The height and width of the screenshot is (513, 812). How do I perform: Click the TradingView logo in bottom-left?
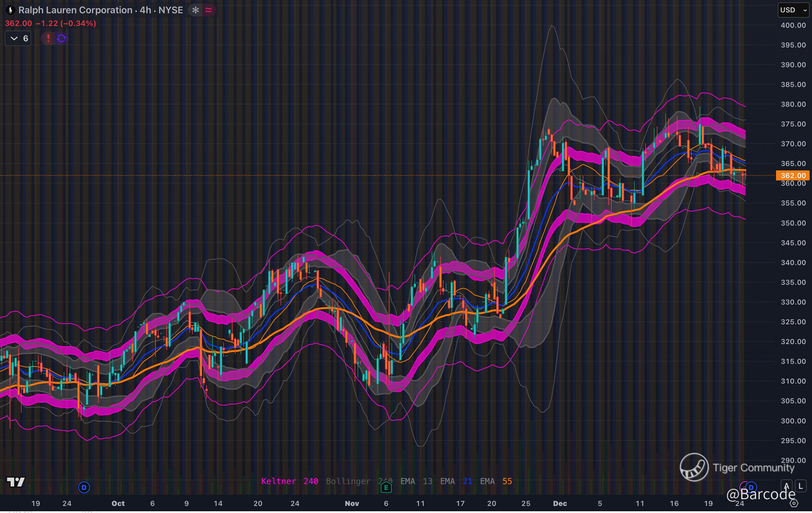[16, 482]
